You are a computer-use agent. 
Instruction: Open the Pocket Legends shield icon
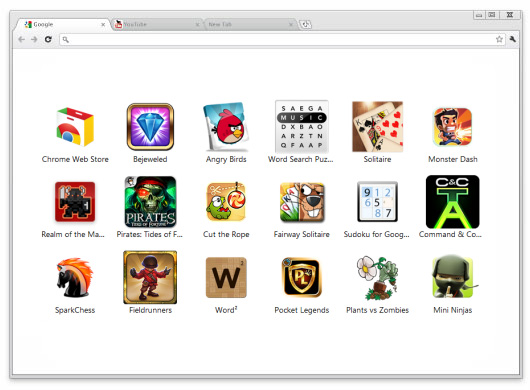(302, 277)
